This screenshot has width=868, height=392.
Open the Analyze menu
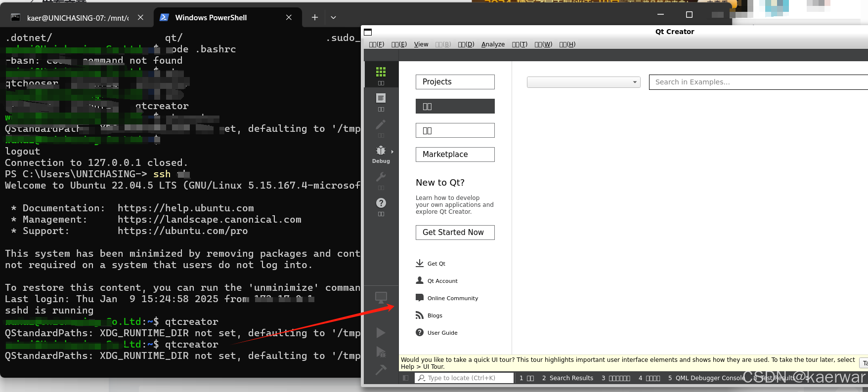(493, 44)
